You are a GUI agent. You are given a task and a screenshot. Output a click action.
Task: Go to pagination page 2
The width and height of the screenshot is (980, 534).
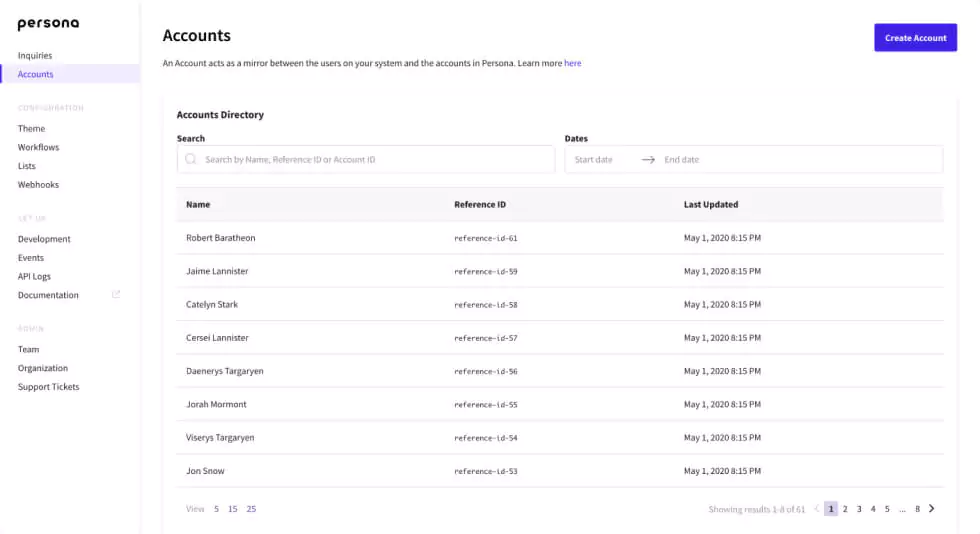pyautogui.click(x=845, y=509)
